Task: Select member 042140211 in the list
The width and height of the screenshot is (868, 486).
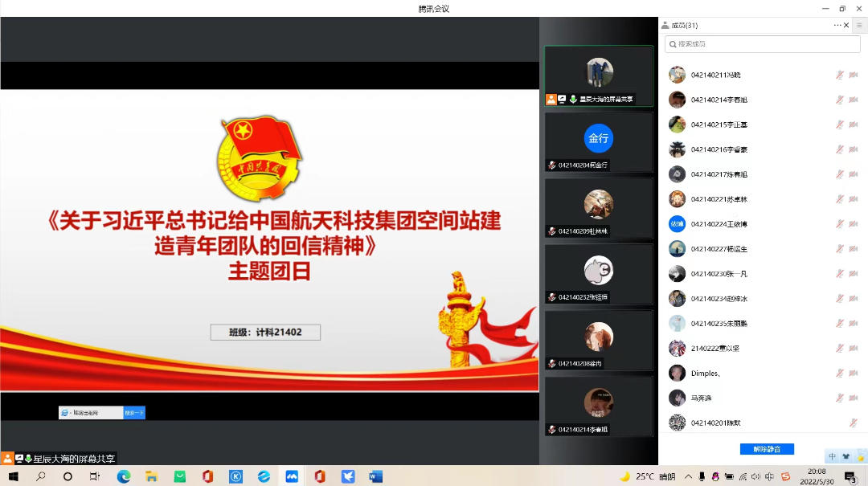Action: [x=763, y=75]
